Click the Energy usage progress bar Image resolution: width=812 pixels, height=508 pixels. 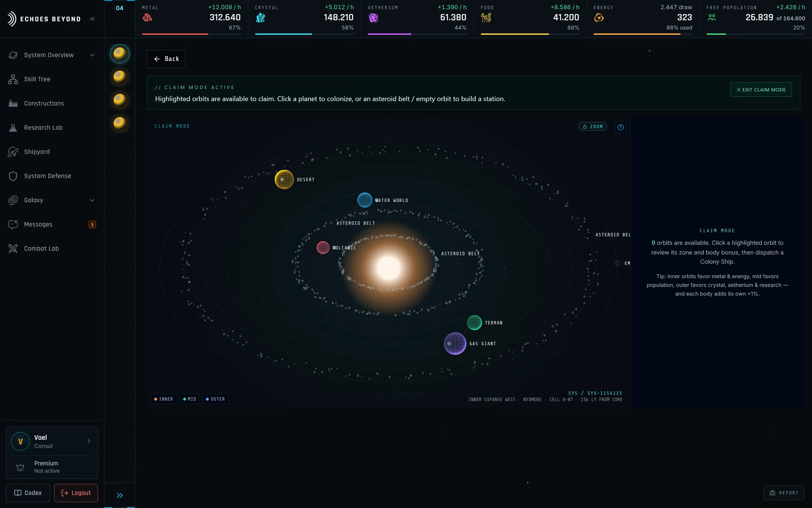[x=643, y=34]
